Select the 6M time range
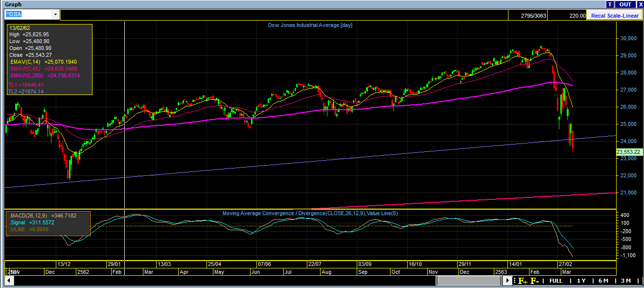Viewport: 644px width, 288px height. tap(603, 281)
